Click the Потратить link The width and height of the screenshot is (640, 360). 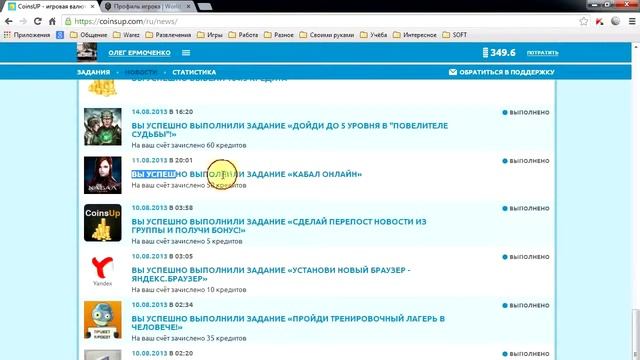pyautogui.click(x=542, y=53)
